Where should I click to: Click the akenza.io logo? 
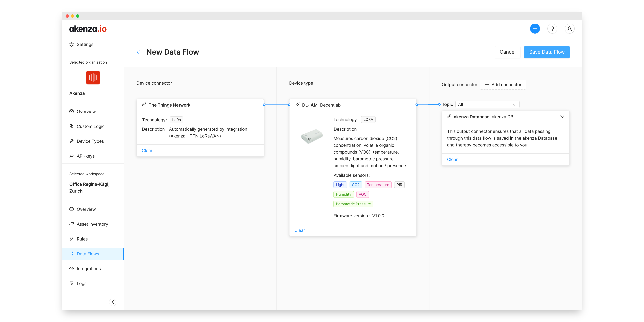coord(88,29)
